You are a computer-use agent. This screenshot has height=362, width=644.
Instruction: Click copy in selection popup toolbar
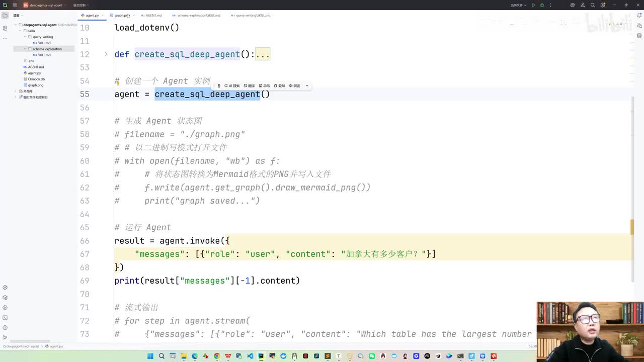point(279,86)
